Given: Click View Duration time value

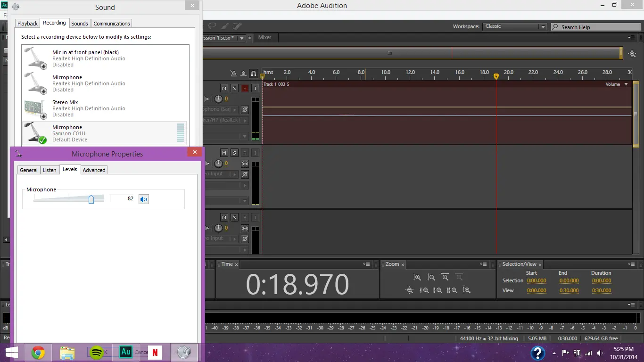Looking at the screenshot, I should click(x=602, y=290).
